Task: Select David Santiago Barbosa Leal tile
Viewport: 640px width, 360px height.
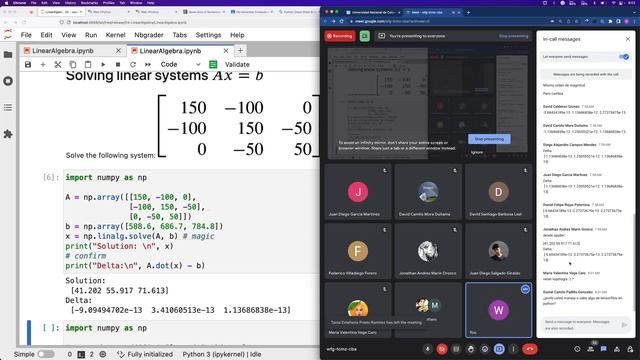Action: [x=498, y=191]
